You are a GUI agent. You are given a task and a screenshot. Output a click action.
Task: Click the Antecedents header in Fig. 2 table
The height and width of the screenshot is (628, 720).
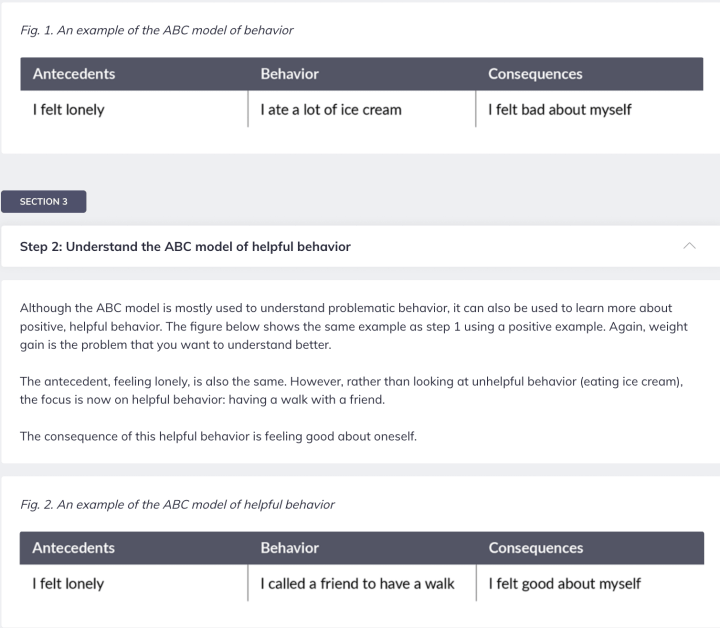[74, 548]
